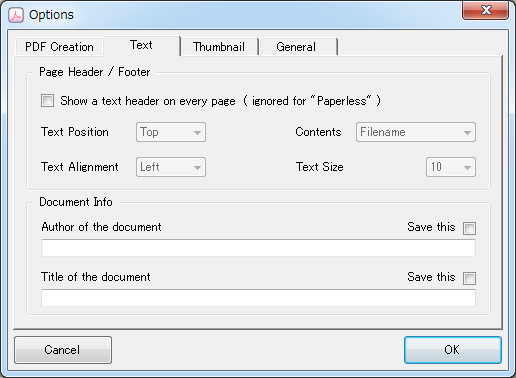This screenshot has height=378, width=516.
Task: Click the Text Position dropdown arrow
Action: [197, 133]
